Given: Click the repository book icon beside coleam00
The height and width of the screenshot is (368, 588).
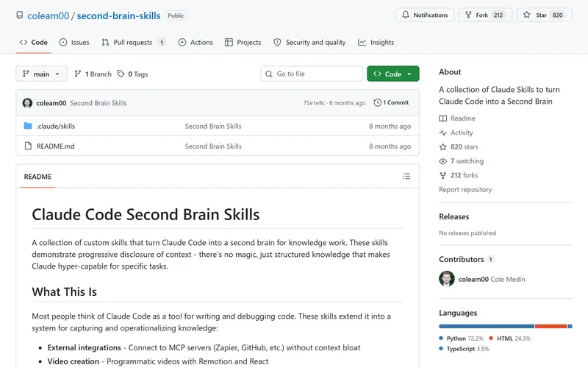Looking at the screenshot, I should pos(20,15).
